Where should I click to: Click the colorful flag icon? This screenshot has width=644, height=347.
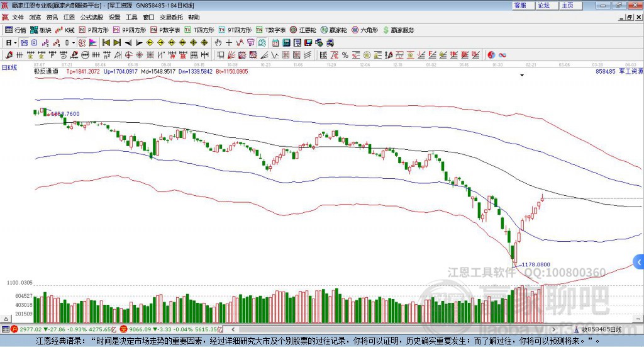tap(93, 43)
